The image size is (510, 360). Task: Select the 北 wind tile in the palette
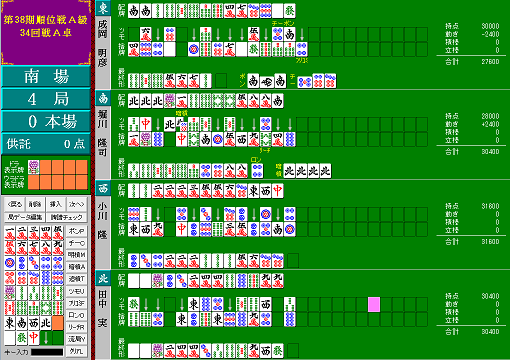click(46, 323)
